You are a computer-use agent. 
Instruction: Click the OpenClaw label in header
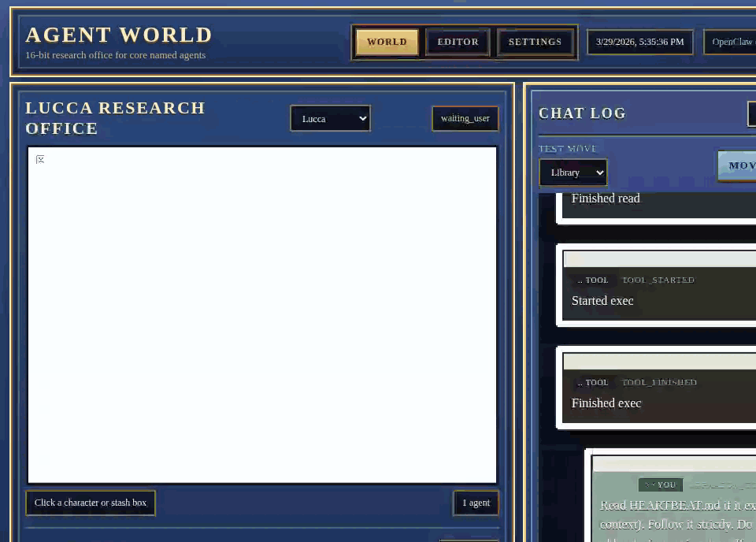point(732,43)
